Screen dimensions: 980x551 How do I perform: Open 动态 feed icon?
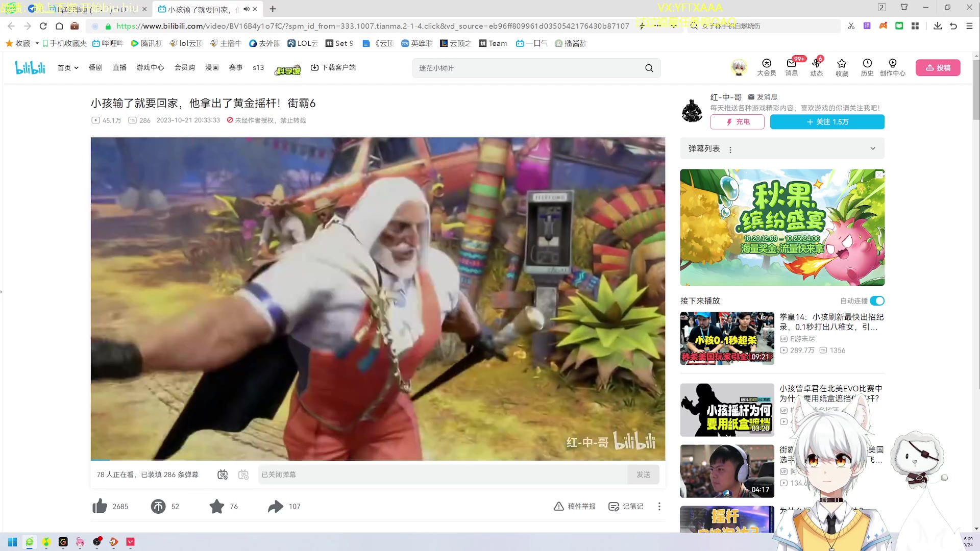pyautogui.click(x=816, y=67)
